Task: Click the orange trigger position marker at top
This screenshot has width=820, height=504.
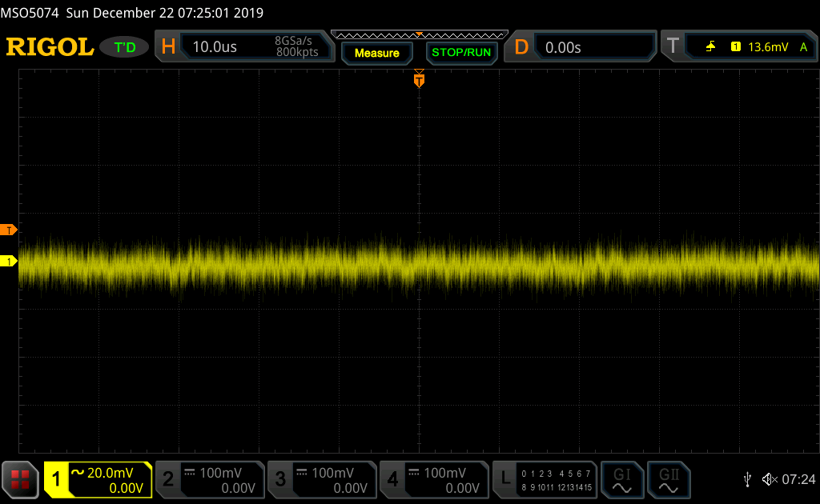Action: (419, 78)
